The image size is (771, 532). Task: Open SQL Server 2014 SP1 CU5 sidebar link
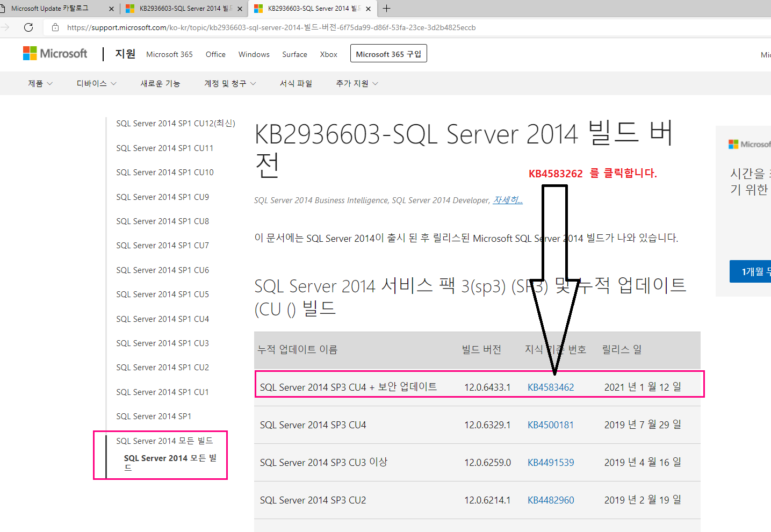click(x=162, y=294)
